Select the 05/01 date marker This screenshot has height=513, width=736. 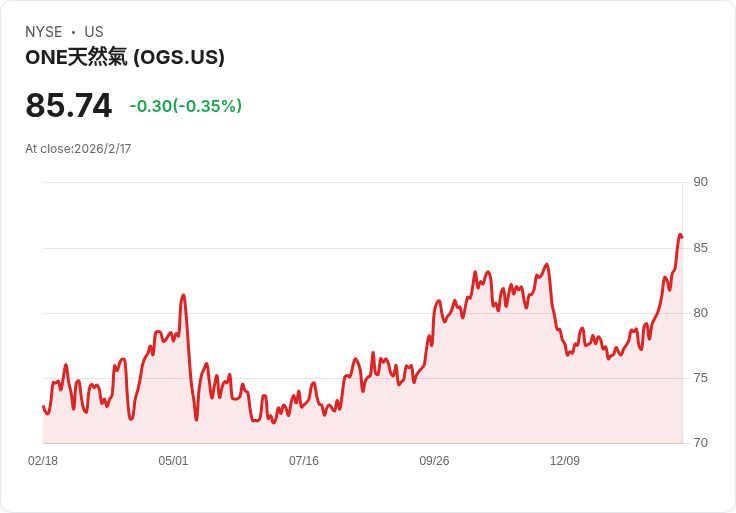tap(173, 461)
